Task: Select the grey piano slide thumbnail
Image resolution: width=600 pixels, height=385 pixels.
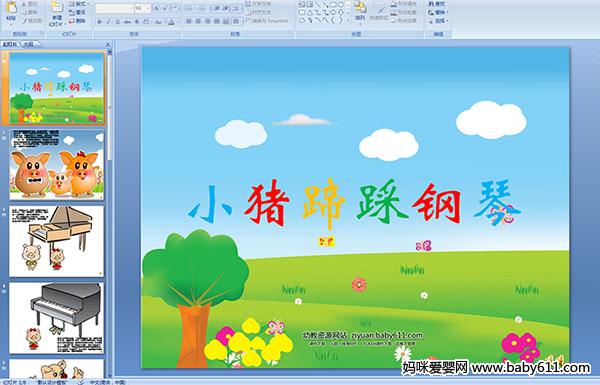Action: pyautogui.click(x=56, y=318)
